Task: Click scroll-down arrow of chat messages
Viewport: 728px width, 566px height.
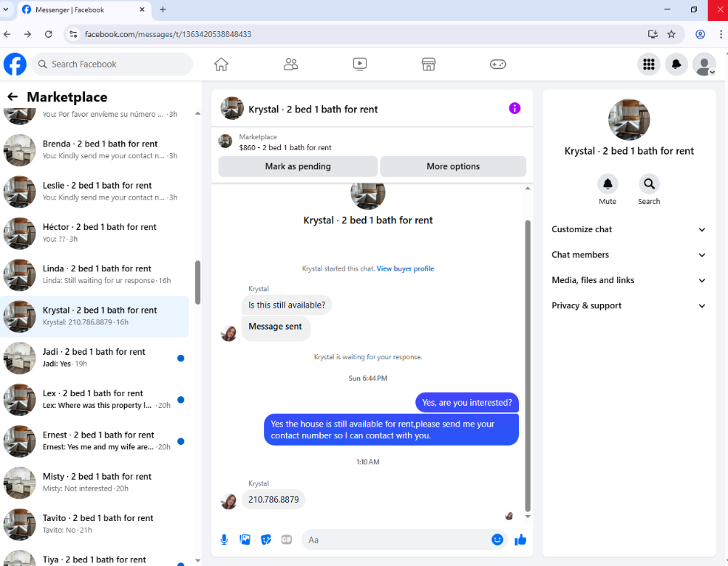Action: pos(528,517)
